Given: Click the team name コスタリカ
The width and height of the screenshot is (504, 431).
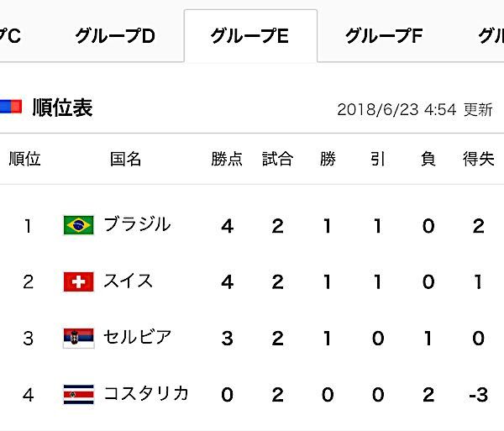Looking at the screenshot, I should pos(146,393).
